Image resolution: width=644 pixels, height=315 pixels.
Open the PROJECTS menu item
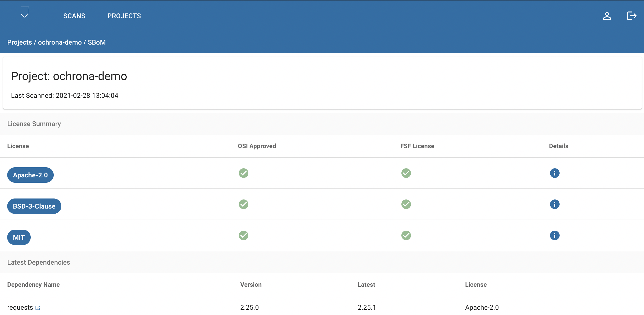124,16
